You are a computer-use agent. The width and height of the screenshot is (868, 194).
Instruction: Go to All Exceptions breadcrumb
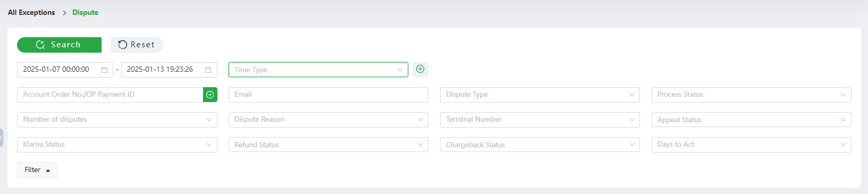(31, 12)
